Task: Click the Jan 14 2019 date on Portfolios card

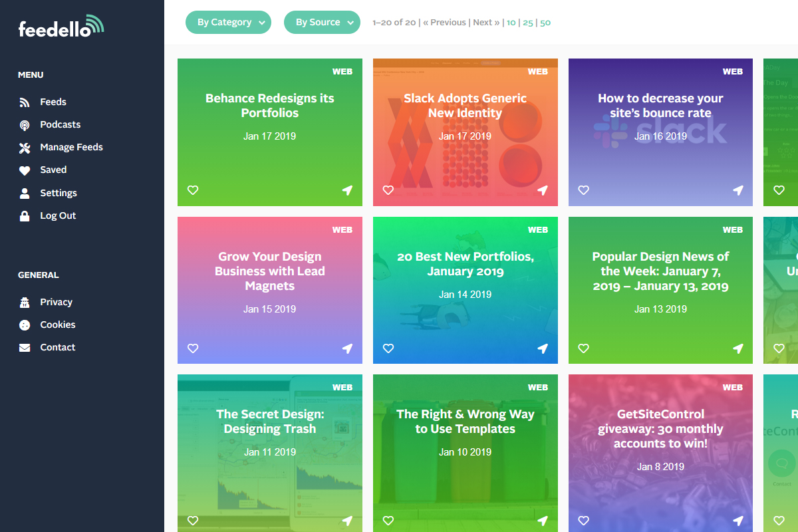Action: [x=465, y=295]
